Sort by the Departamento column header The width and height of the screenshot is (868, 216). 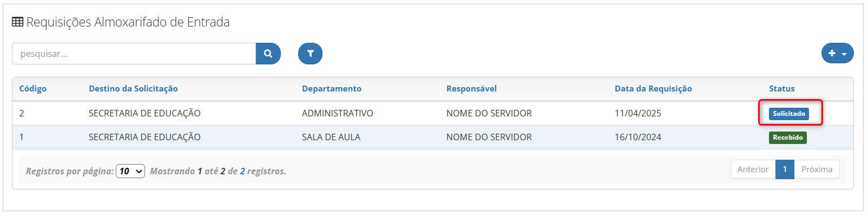pos(332,89)
